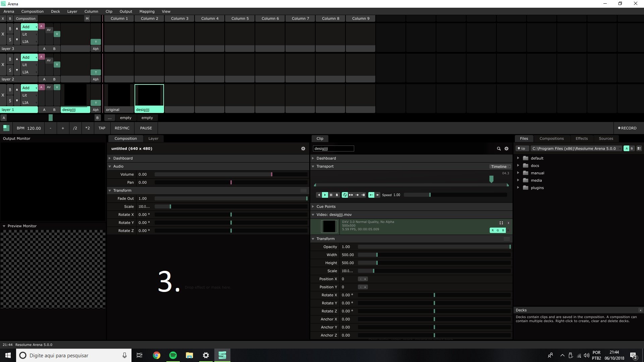Viewport: 644px width, 362px height.
Task: Enable the loop playback mode icon
Action: click(344, 195)
